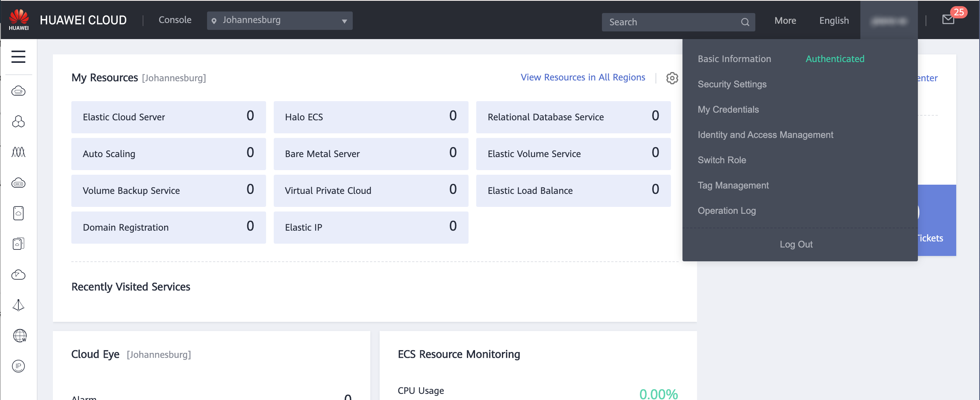Open the Elastic Cloud Server resource tile

click(168, 117)
